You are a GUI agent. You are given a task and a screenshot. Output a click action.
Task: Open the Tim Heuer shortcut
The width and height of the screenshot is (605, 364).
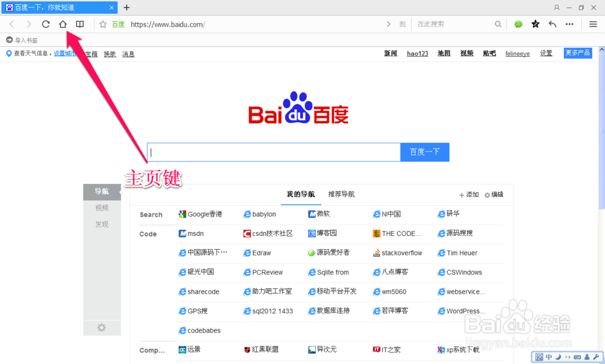coord(457,253)
